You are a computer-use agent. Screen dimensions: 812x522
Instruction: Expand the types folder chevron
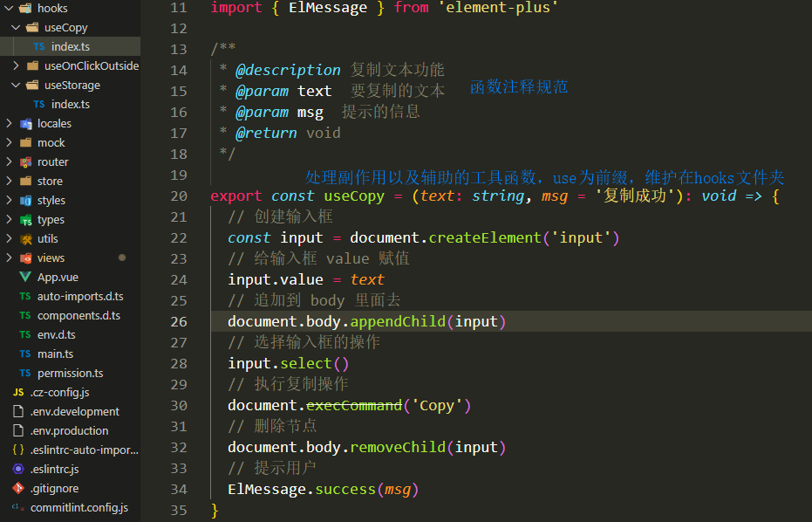[9, 219]
